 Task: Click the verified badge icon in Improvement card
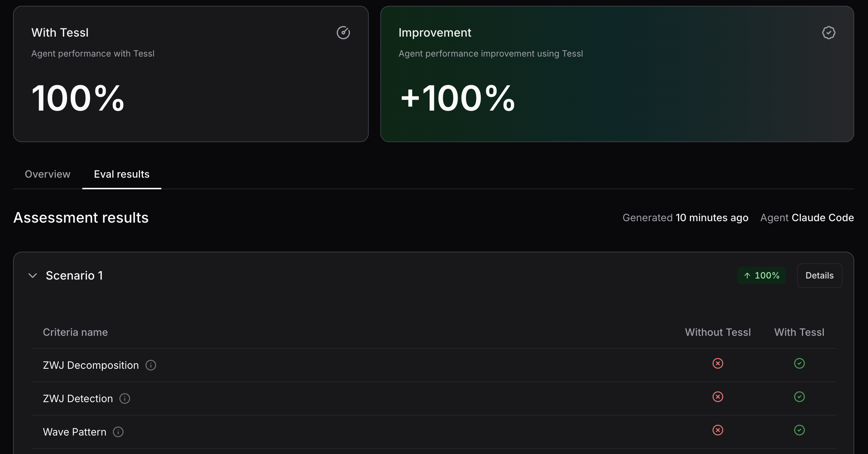coord(828,33)
